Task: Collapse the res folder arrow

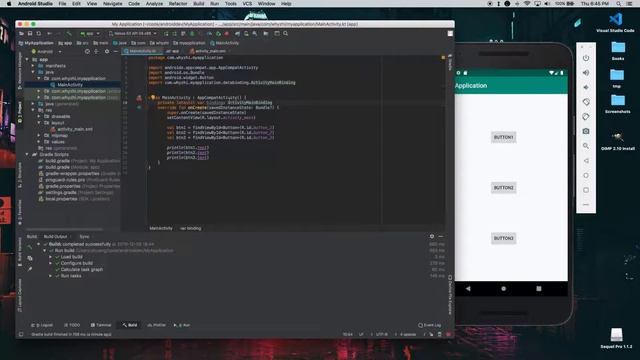Action: pyautogui.click(x=33, y=110)
